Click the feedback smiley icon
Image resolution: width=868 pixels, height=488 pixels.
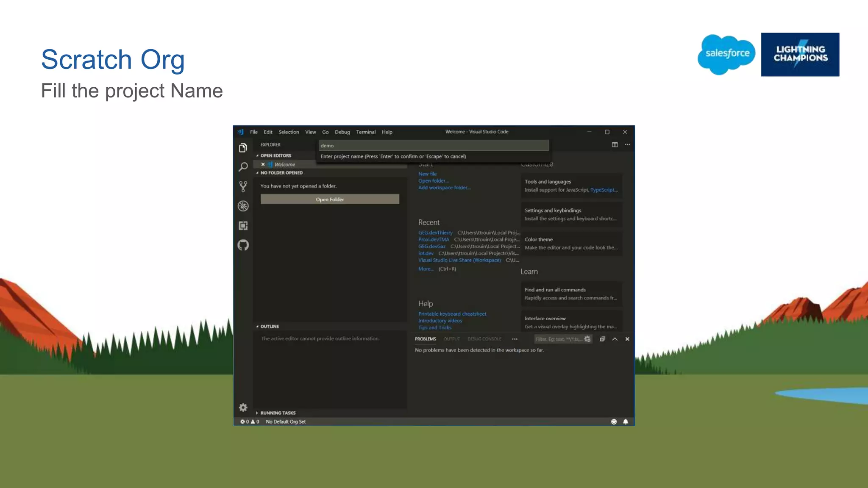click(613, 421)
